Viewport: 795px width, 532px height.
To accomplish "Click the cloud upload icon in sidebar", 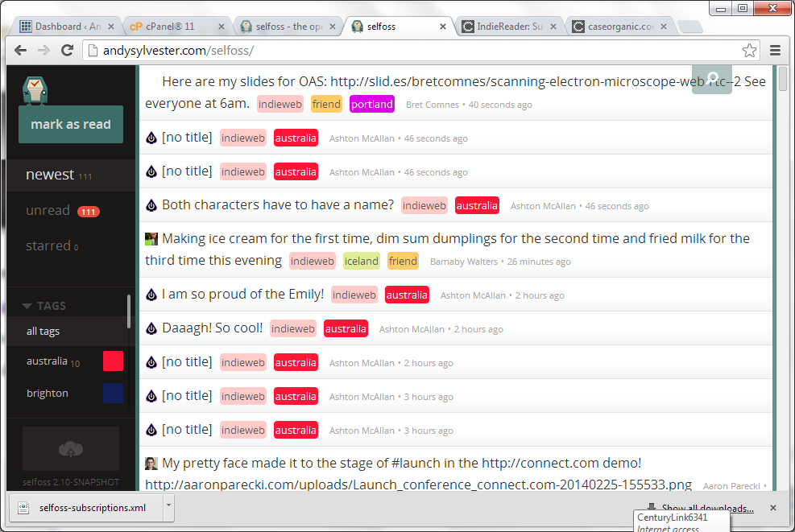I will (x=71, y=449).
